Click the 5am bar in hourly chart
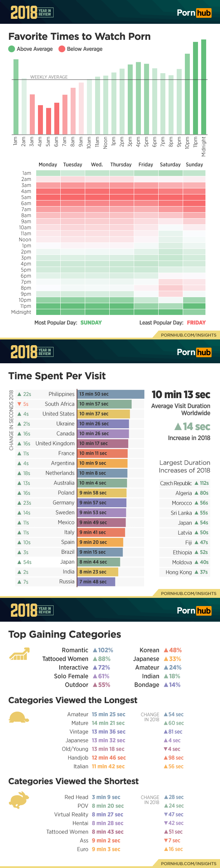Viewport: 220px width, 868px height. (49, 121)
